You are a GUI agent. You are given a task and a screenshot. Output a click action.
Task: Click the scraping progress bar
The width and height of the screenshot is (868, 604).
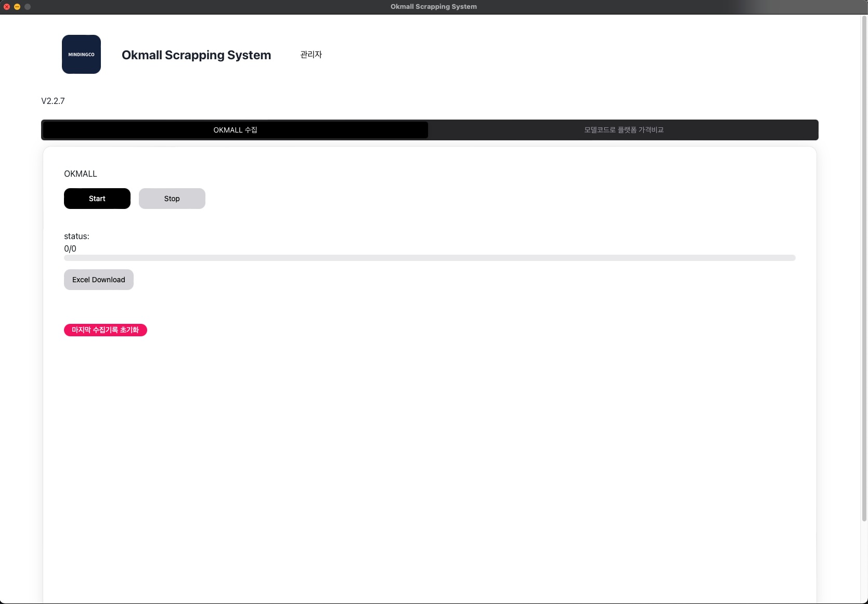click(x=430, y=258)
